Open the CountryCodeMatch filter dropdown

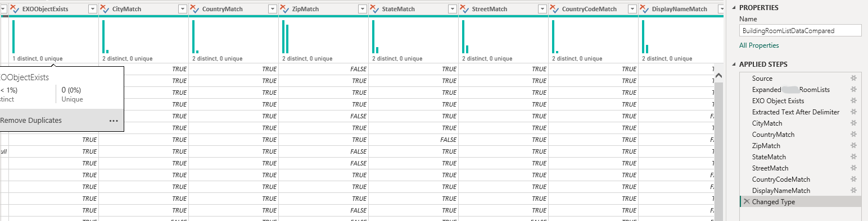(632, 9)
